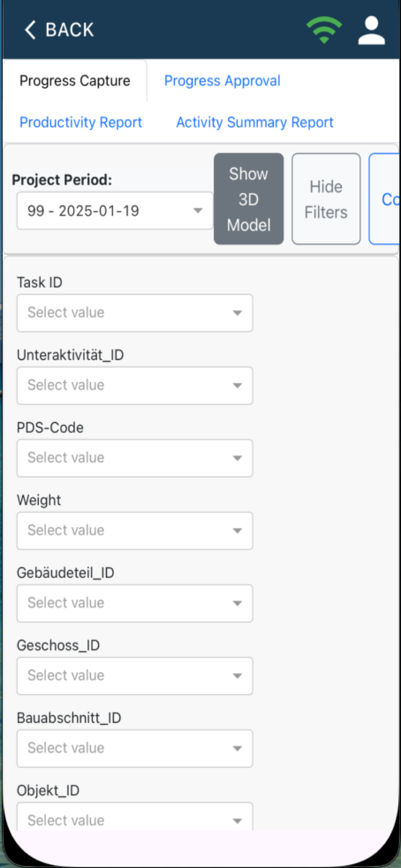This screenshot has width=401, height=868.
Task: Expand the Bauabschnitt_ID dropdown
Action: 135,749
